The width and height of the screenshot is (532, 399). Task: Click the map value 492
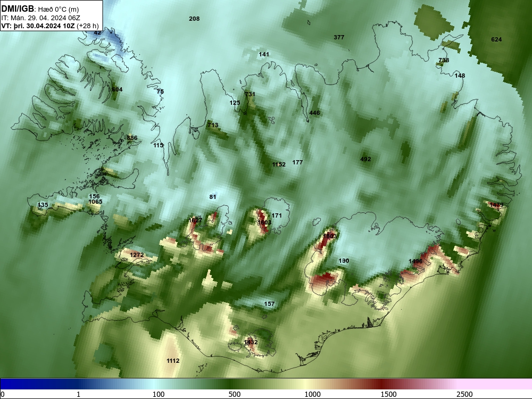(365, 159)
